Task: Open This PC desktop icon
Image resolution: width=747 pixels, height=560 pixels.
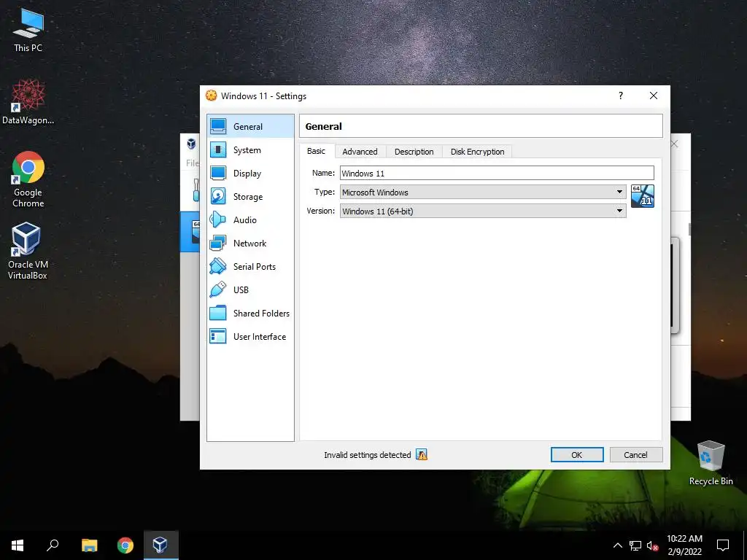Action: point(28,30)
